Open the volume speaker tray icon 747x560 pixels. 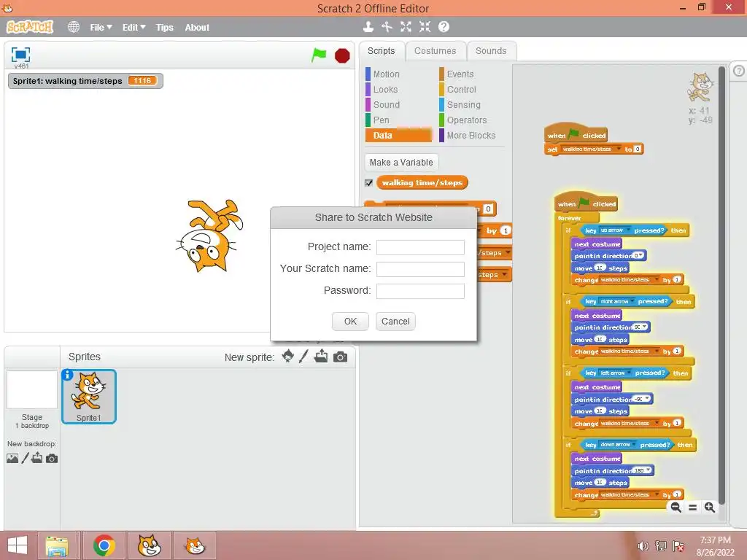pos(643,545)
